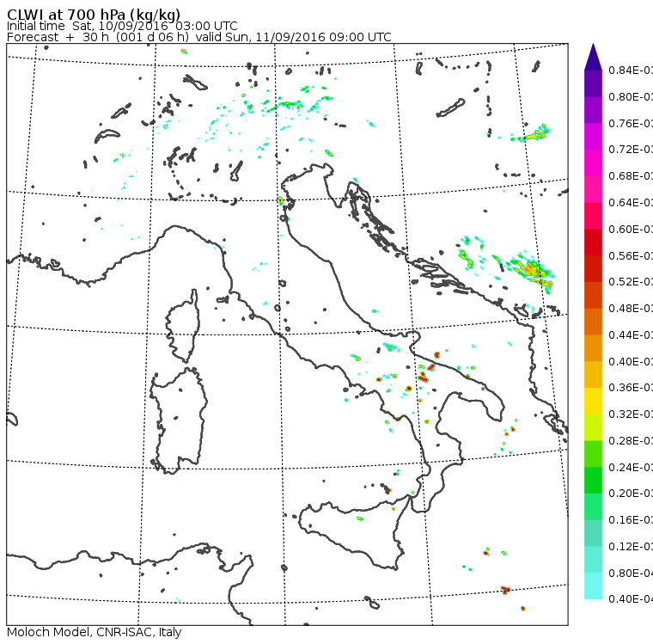This screenshot has height=644, width=653.
Task: Pick the lightest cyan swatch at the colorbar bottom
Action: 593,586
